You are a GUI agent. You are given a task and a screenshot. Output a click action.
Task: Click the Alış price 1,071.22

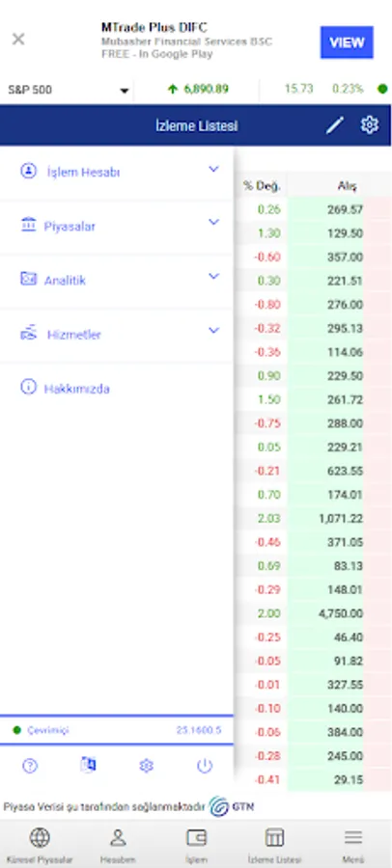(x=341, y=518)
